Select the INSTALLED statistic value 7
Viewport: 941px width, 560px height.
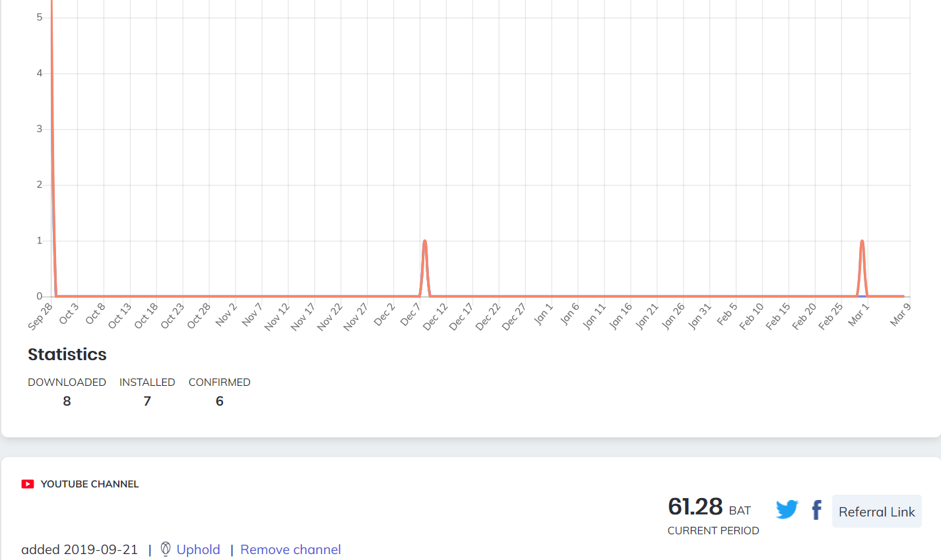pyautogui.click(x=147, y=401)
